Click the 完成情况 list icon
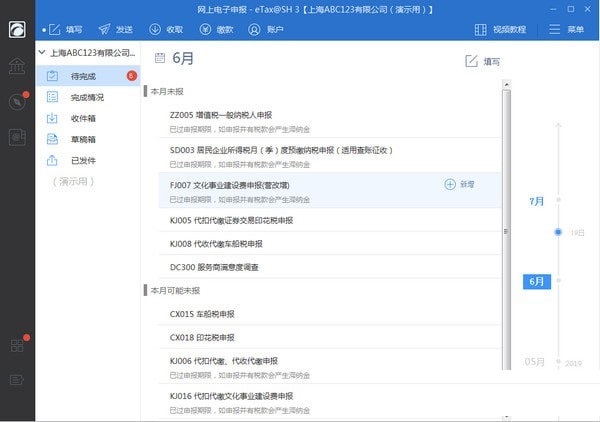This screenshot has width=600, height=422. (52, 97)
